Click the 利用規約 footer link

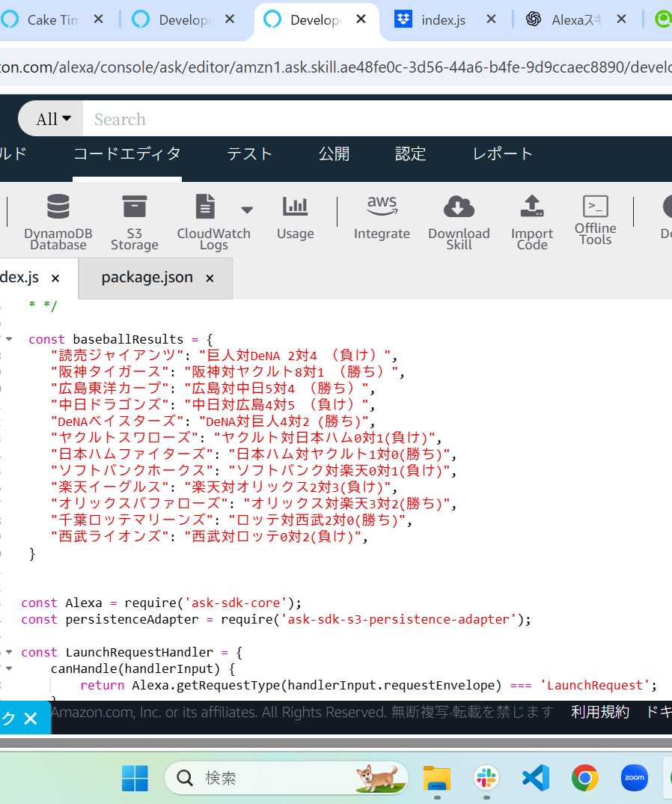[x=600, y=713]
